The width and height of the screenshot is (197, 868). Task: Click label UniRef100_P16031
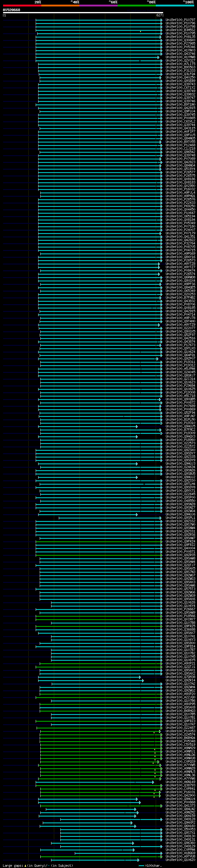180,792
